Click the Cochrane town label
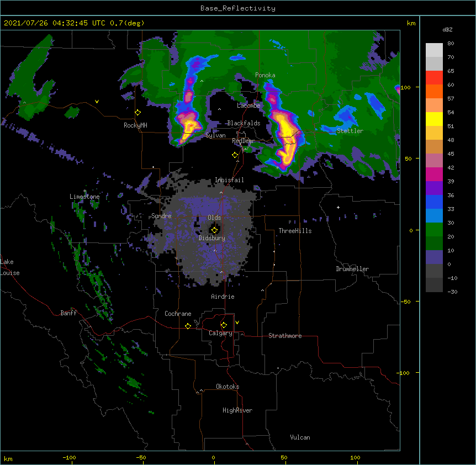 click(178, 314)
